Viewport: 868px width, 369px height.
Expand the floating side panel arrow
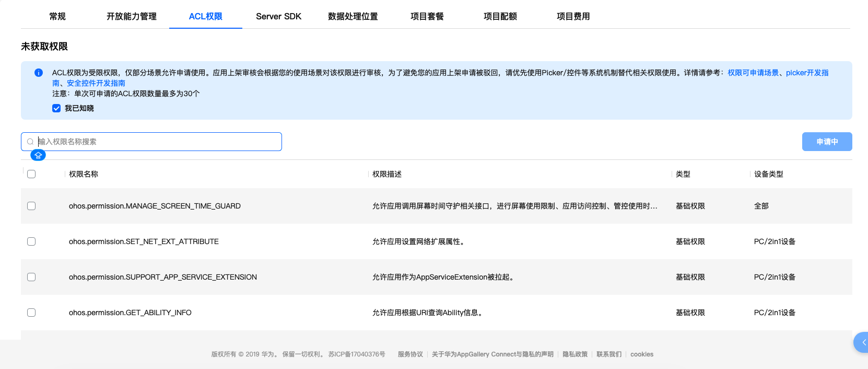coord(863,342)
